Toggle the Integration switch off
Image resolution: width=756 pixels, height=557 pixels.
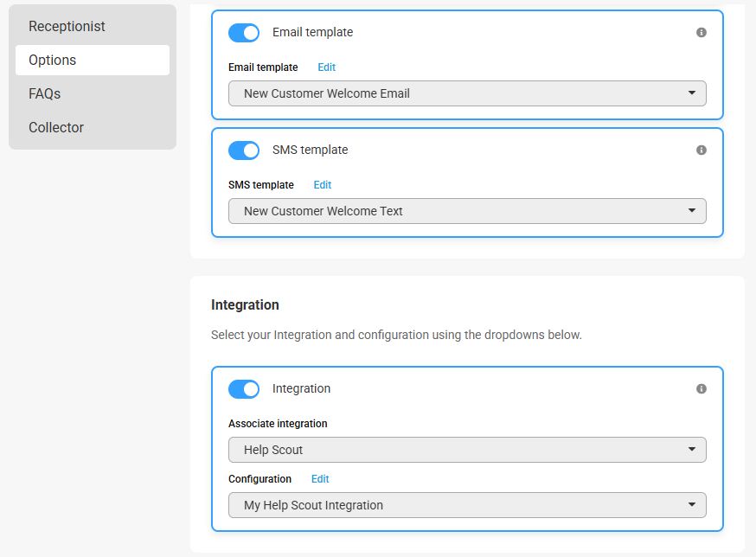coord(243,389)
